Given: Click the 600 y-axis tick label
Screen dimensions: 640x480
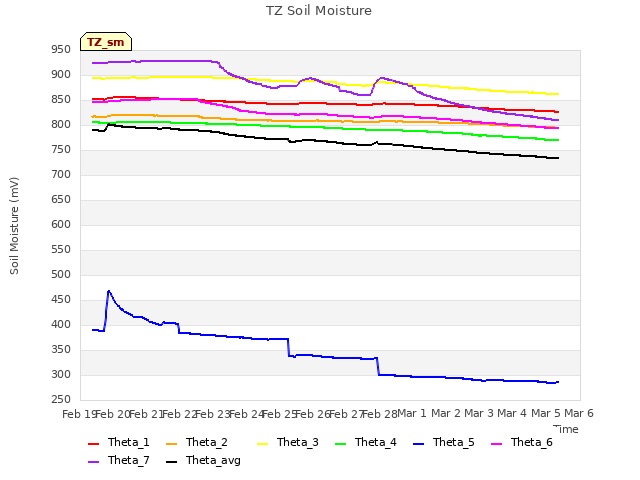Looking at the screenshot, I should tap(61, 224).
